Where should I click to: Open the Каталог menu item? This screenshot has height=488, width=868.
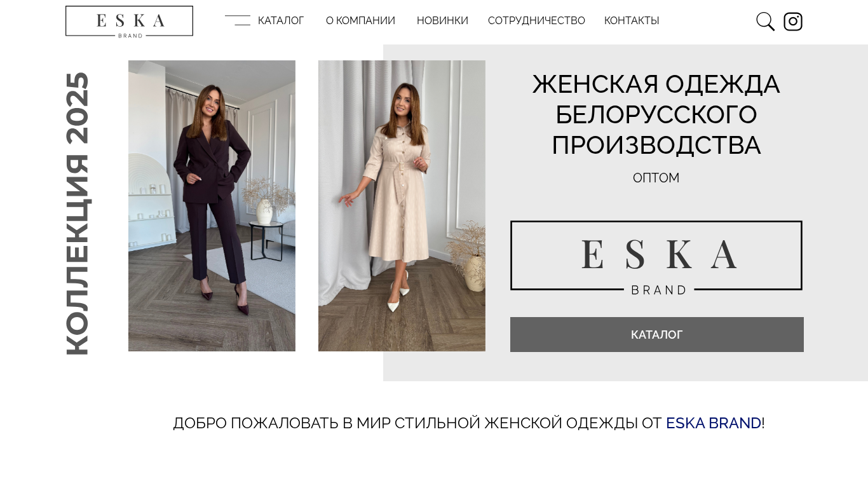tap(281, 20)
